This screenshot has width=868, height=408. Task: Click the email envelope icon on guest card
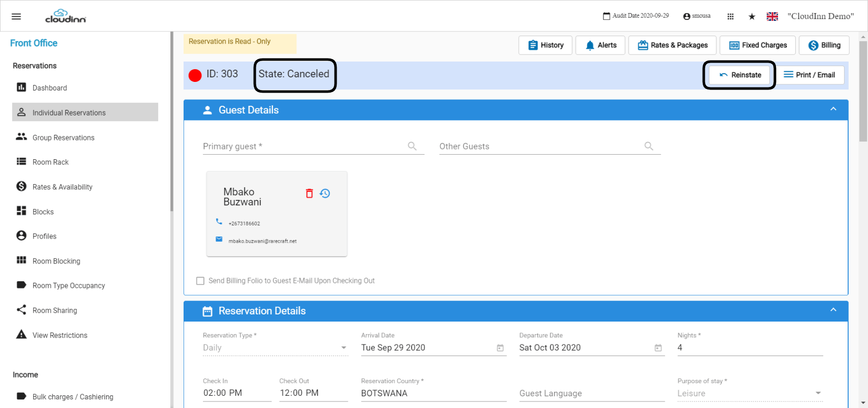point(219,239)
